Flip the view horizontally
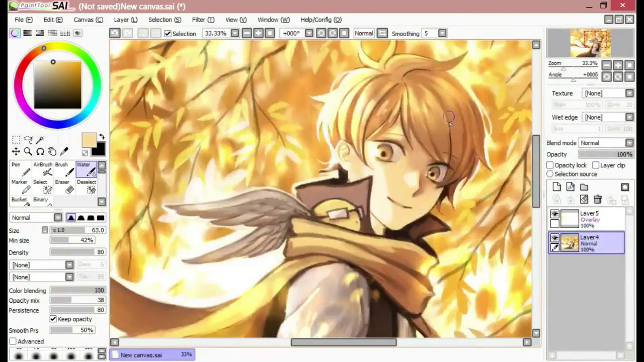The image size is (644, 362). click(382, 33)
